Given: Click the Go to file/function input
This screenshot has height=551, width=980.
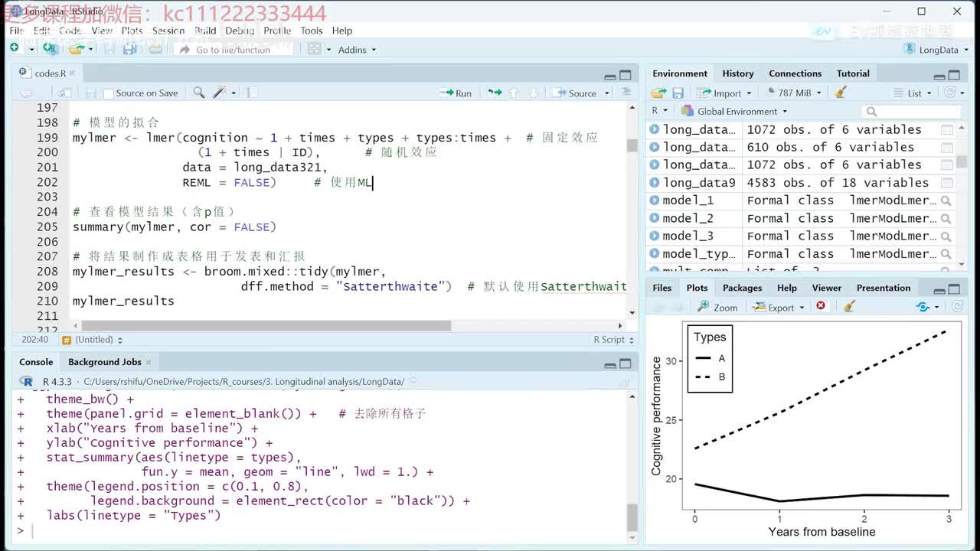Looking at the screenshot, I should tap(234, 50).
